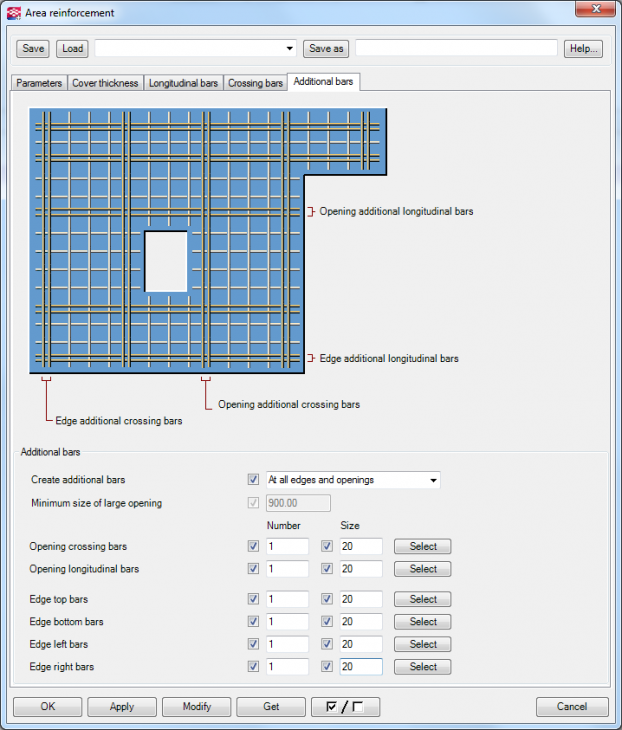Open the Create additional bars dropdown
The image size is (622, 730).
[x=433, y=481]
